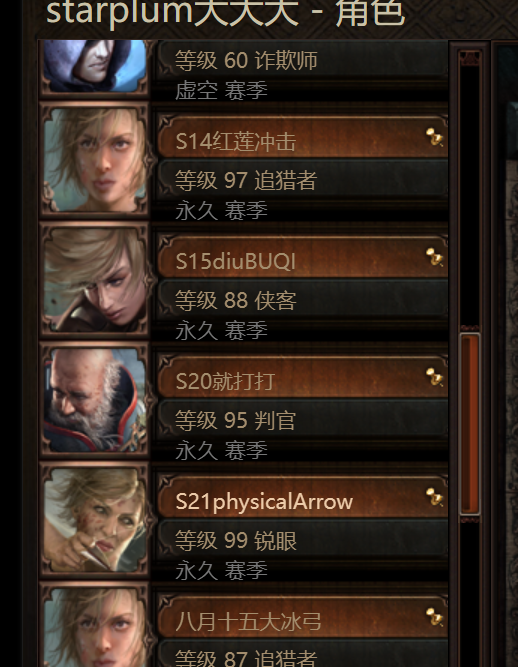Click the scrollbar up arrow at top
The width and height of the screenshot is (518, 667).
tap(470, 58)
